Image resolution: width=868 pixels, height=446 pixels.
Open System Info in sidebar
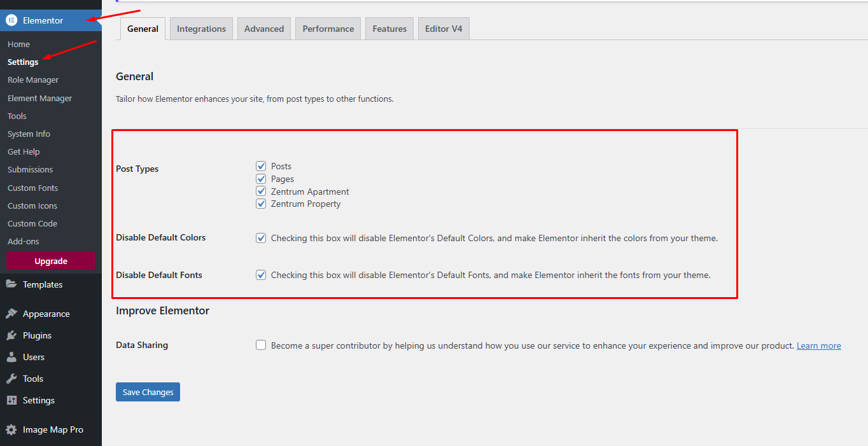click(x=29, y=134)
